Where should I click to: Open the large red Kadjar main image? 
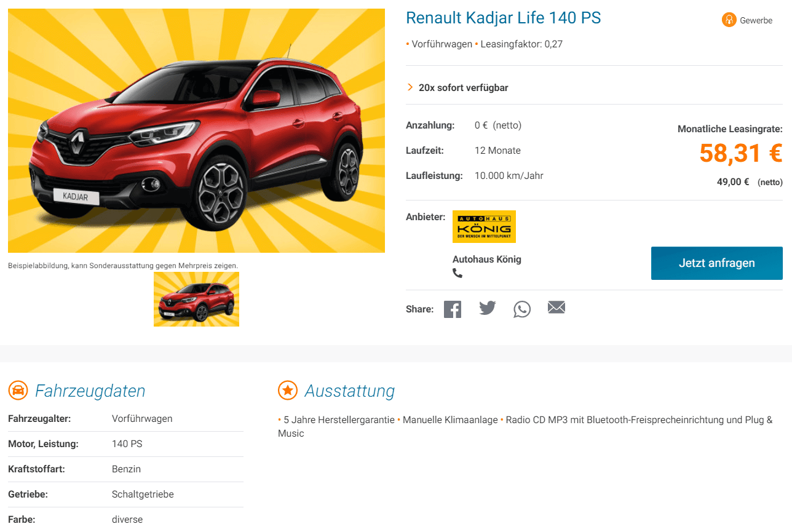pos(196,131)
